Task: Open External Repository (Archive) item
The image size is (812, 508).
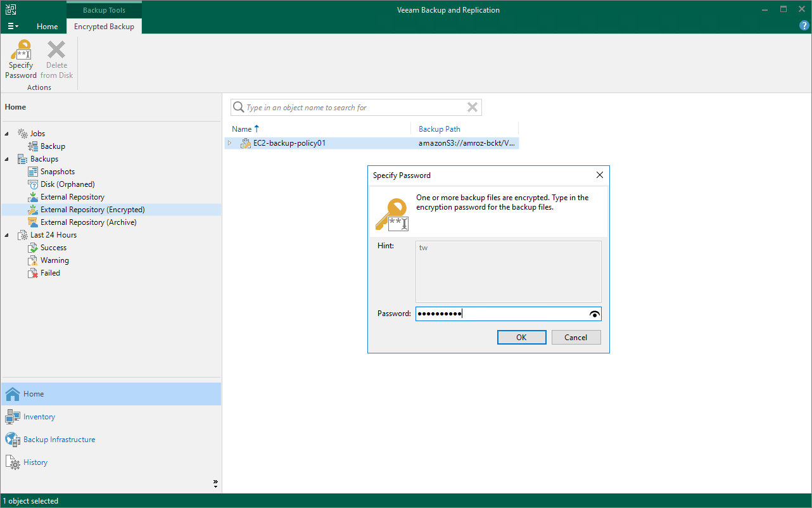Action: pos(88,222)
